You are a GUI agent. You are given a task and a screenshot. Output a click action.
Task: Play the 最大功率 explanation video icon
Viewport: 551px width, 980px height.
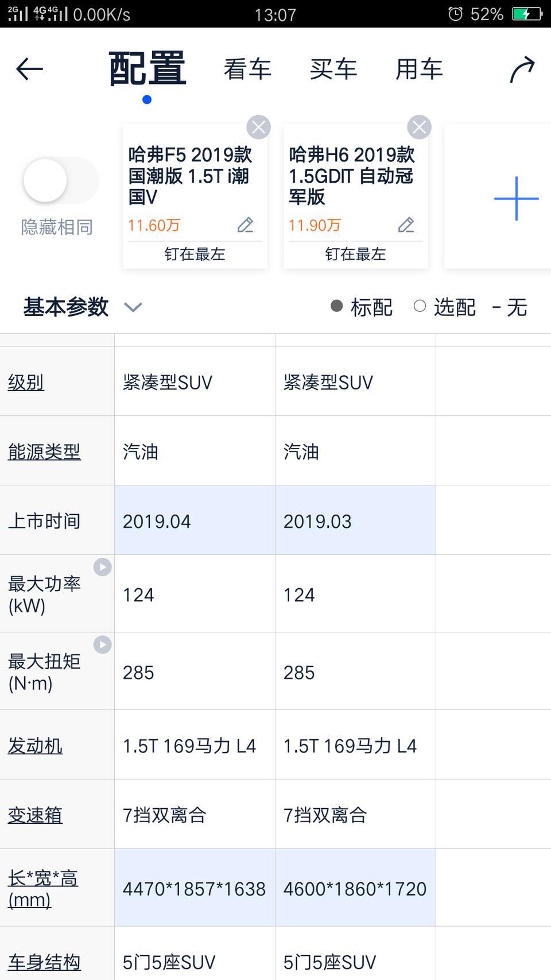(x=102, y=567)
